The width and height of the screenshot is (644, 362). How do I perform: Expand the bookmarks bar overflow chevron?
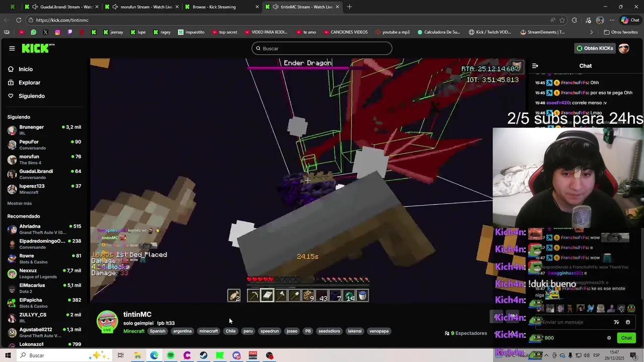[592, 32]
